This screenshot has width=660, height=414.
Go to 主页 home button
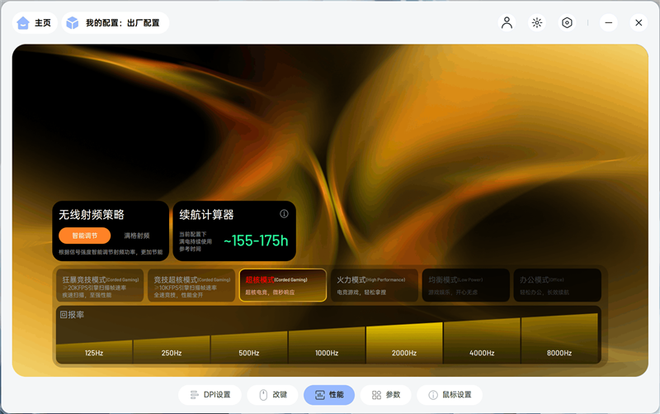point(34,23)
